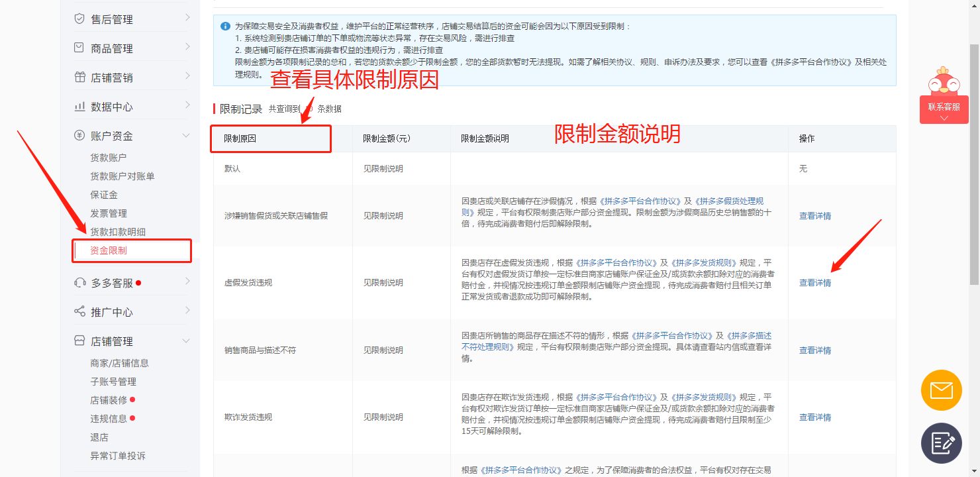
Task: Click 查看详情 for 涉嫌销售假货 row
Action: coord(815,216)
